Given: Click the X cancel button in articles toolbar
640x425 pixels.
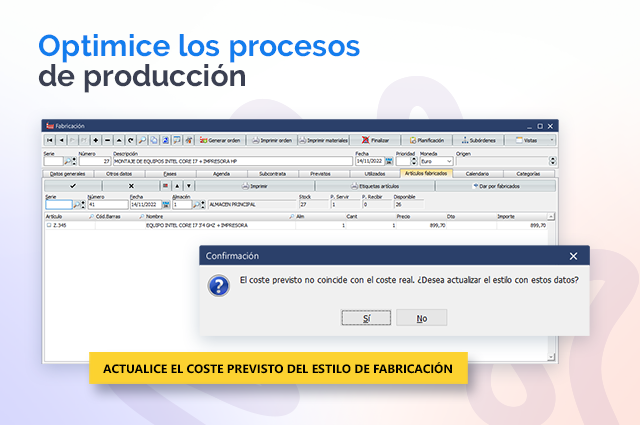Looking at the screenshot, I should pyautogui.click(x=131, y=186).
